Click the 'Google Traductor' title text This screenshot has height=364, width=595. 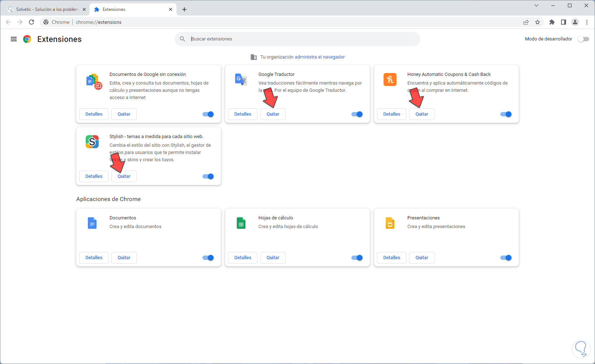(x=277, y=74)
